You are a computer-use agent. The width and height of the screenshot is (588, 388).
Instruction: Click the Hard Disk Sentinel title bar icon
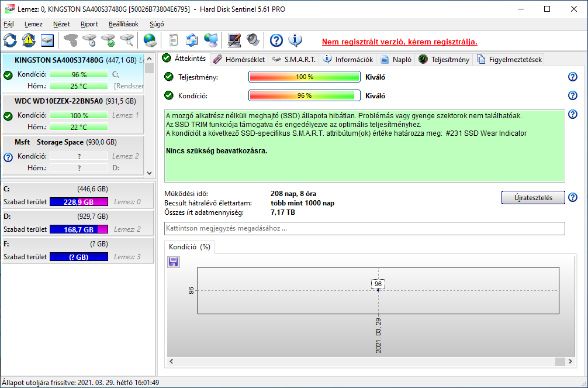(10, 9)
